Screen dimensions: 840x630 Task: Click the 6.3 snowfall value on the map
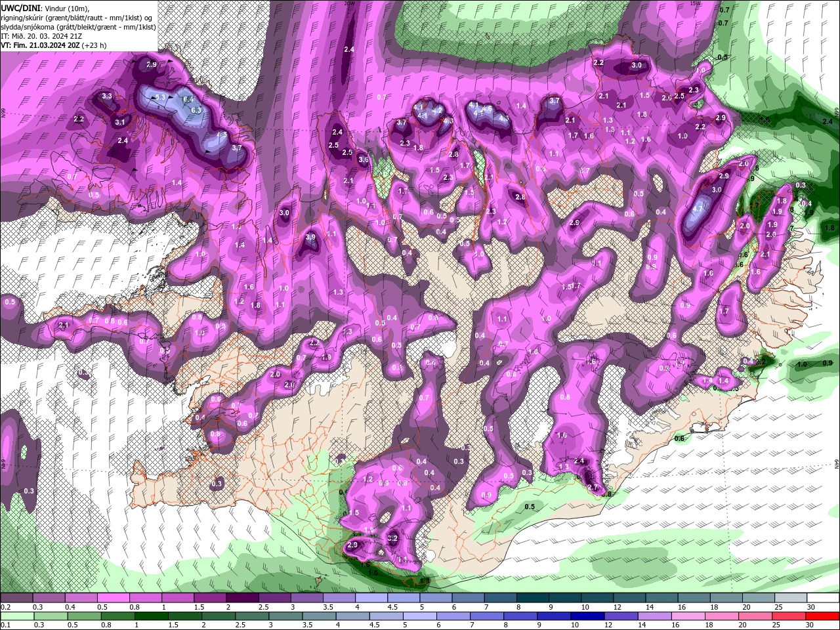click(196, 110)
